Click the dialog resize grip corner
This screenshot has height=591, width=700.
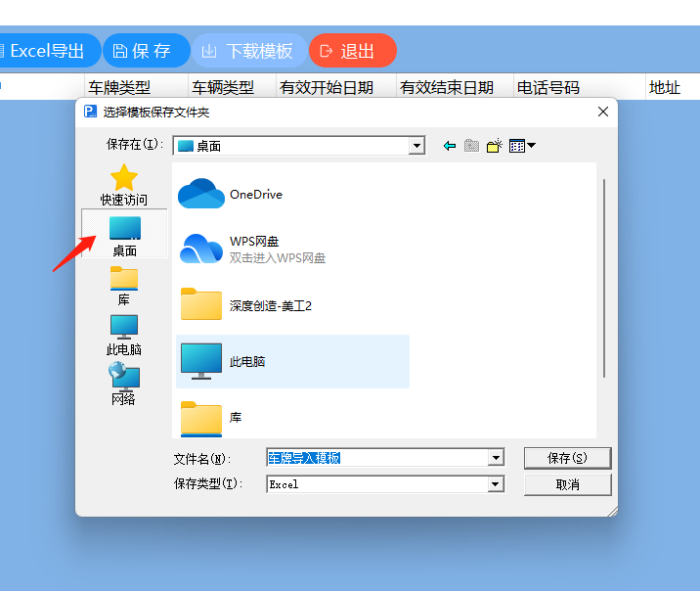tap(612, 512)
